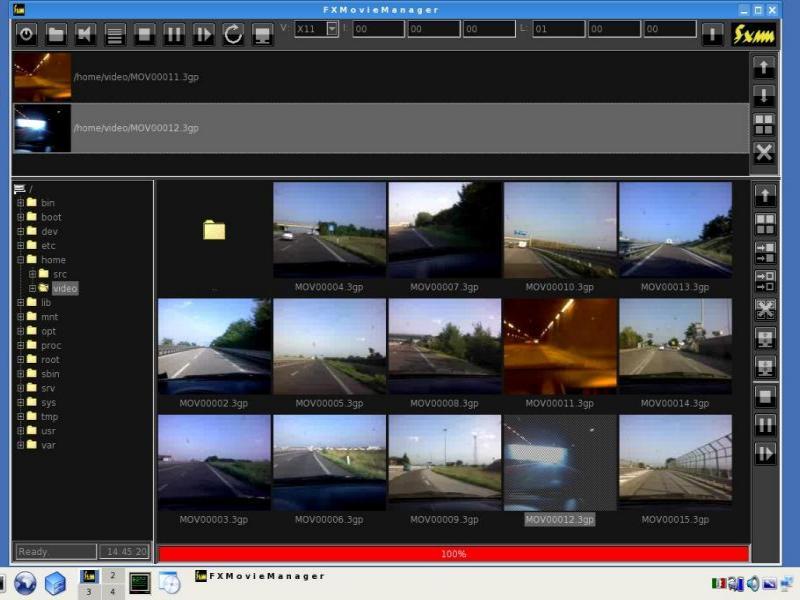Open the folder icon in the top toolbar
800x600 pixels.
(x=56, y=34)
